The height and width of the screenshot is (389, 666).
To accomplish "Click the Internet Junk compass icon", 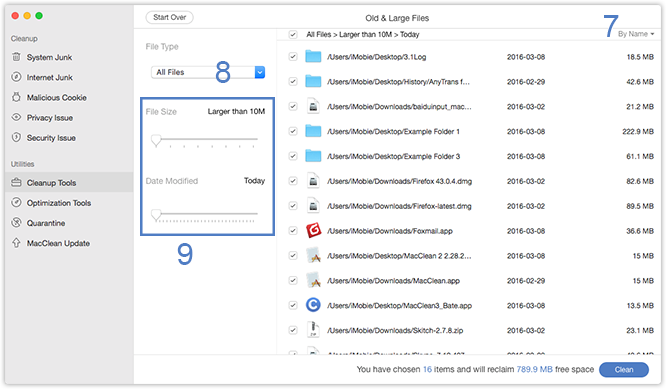I will click(x=16, y=77).
